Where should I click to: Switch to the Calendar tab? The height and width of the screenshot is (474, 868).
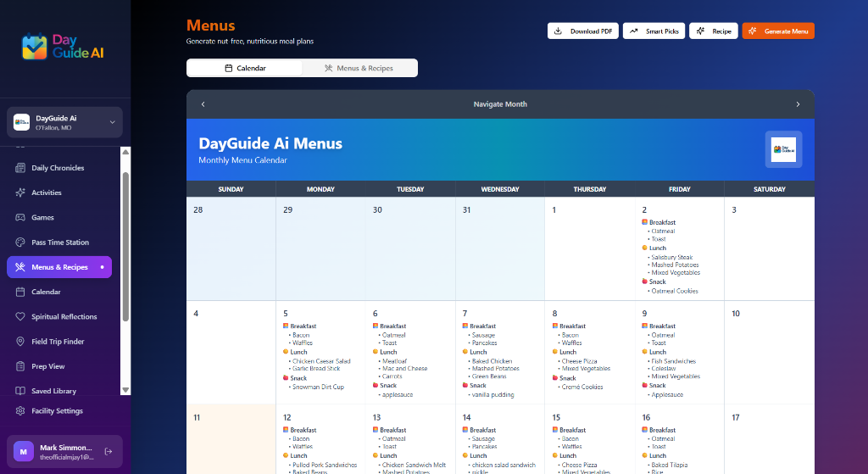click(x=245, y=68)
